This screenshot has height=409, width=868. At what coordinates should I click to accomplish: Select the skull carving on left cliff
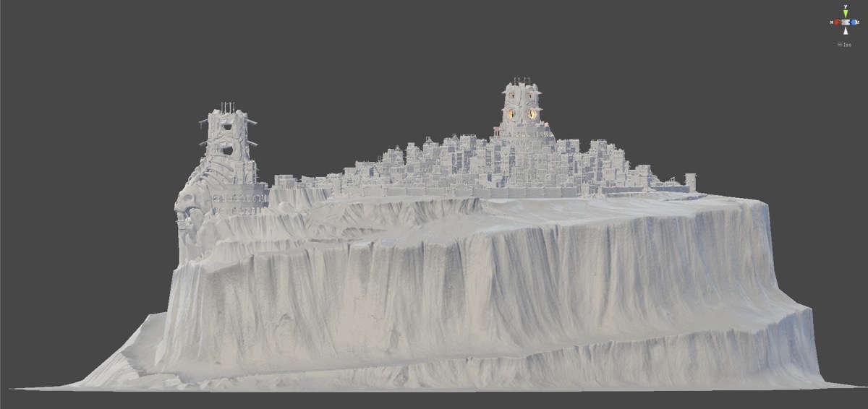[x=187, y=210]
